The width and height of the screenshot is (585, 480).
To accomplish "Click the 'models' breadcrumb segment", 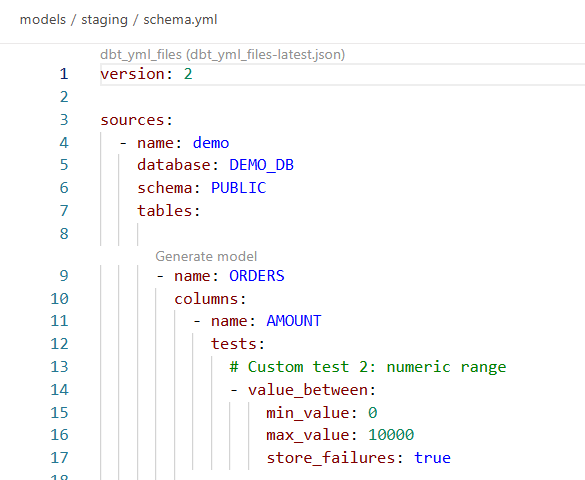I will pyautogui.click(x=43, y=19).
